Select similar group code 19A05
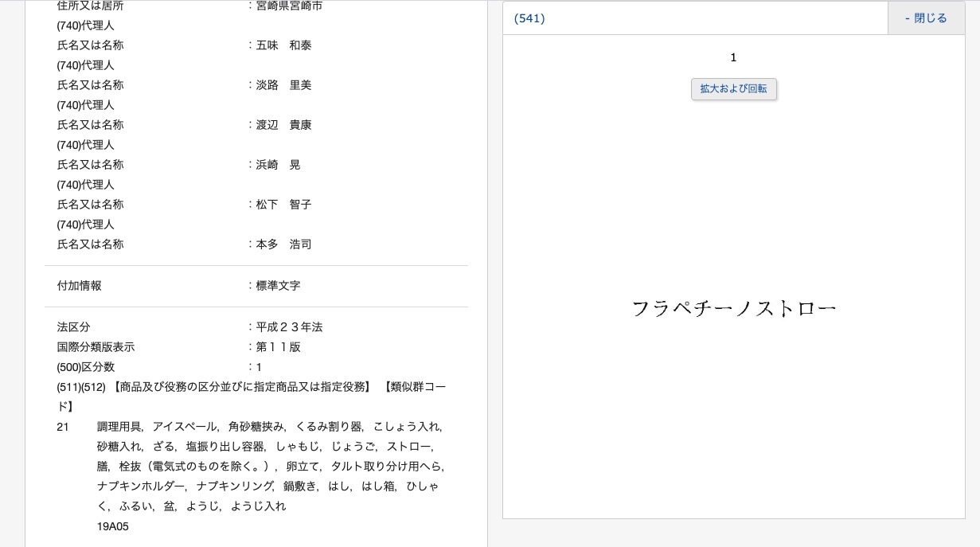Viewport: 980px width, 547px height. pyautogui.click(x=113, y=526)
